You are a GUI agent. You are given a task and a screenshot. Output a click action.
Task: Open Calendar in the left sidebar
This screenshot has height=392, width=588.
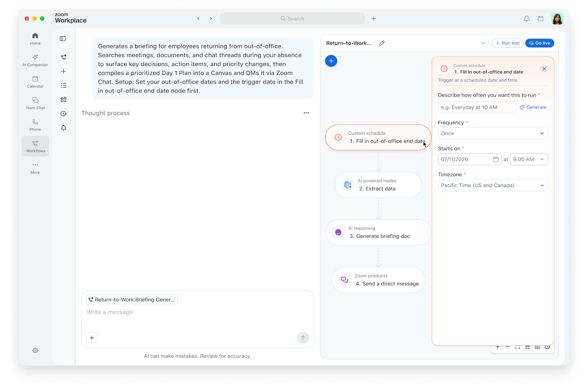[x=35, y=82]
